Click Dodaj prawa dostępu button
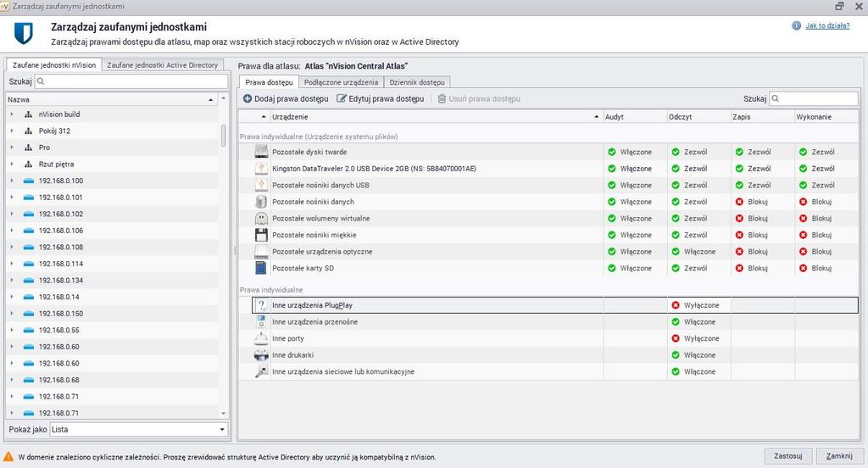868x468 pixels. click(x=286, y=98)
